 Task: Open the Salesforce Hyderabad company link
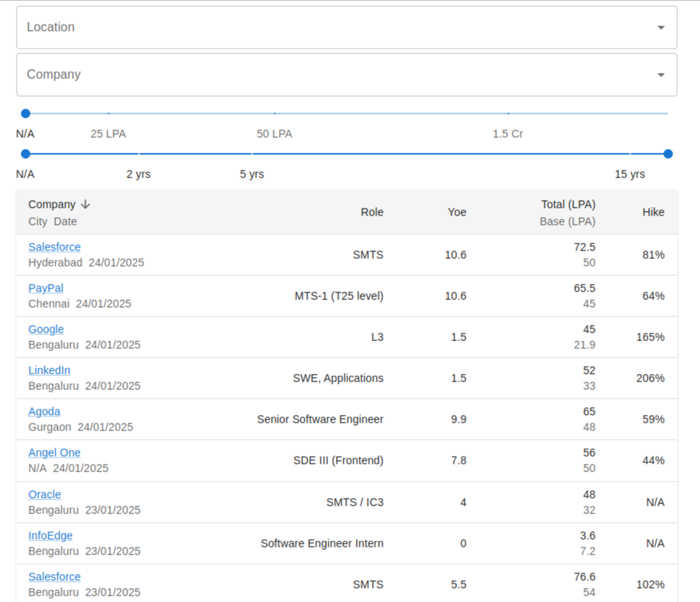pyautogui.click(x=55, y=247)
